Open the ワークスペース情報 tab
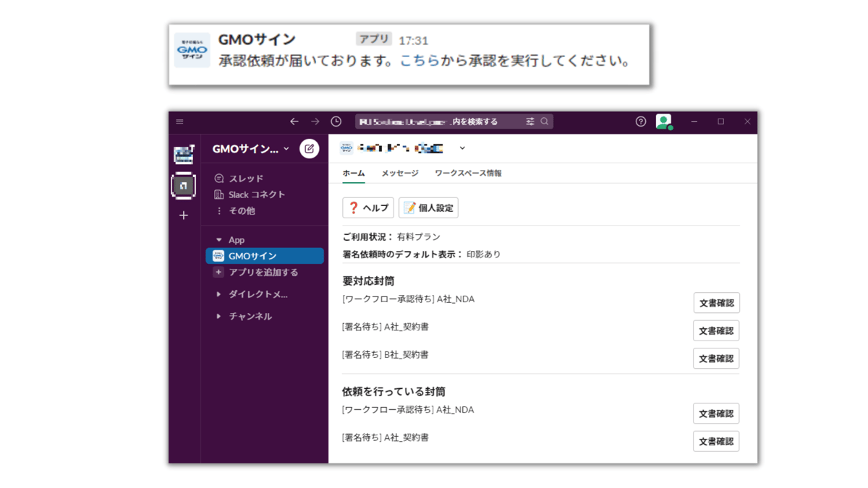Screen dimensions: 868x488 (468, 174)
